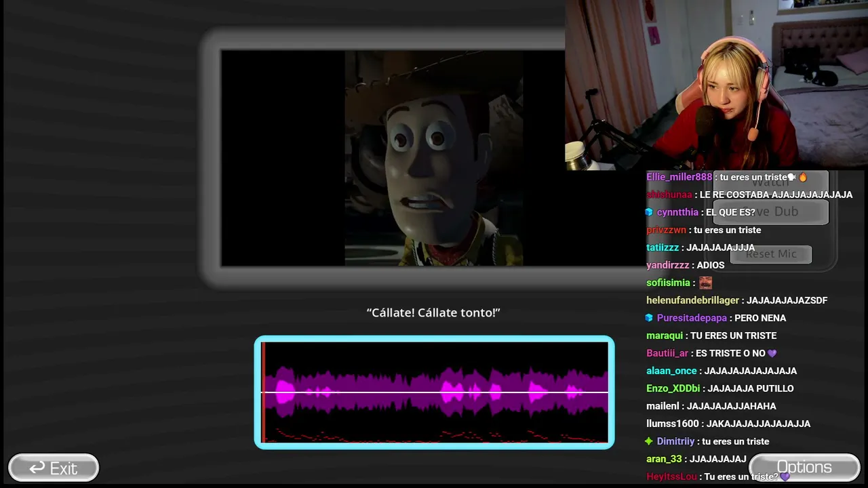
Task: Click the username helenufandebrillager in chat
Action: click(693, 300)
